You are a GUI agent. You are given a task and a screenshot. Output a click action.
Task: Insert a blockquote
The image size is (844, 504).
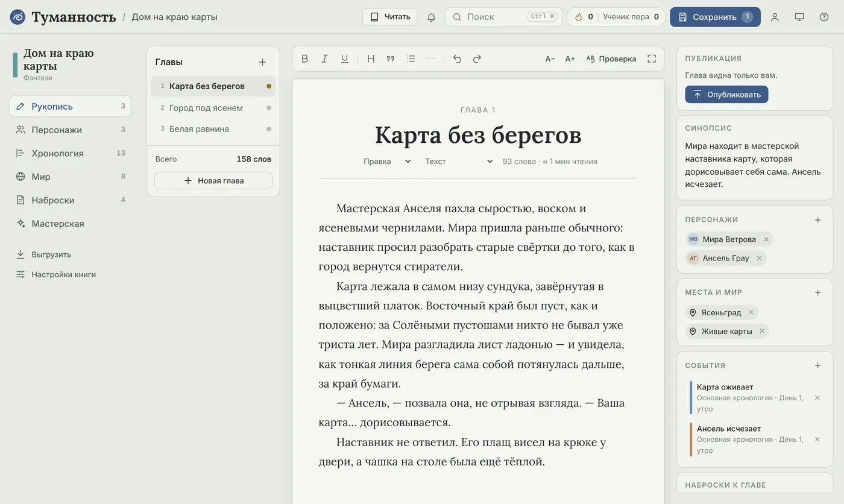point(391,58)
